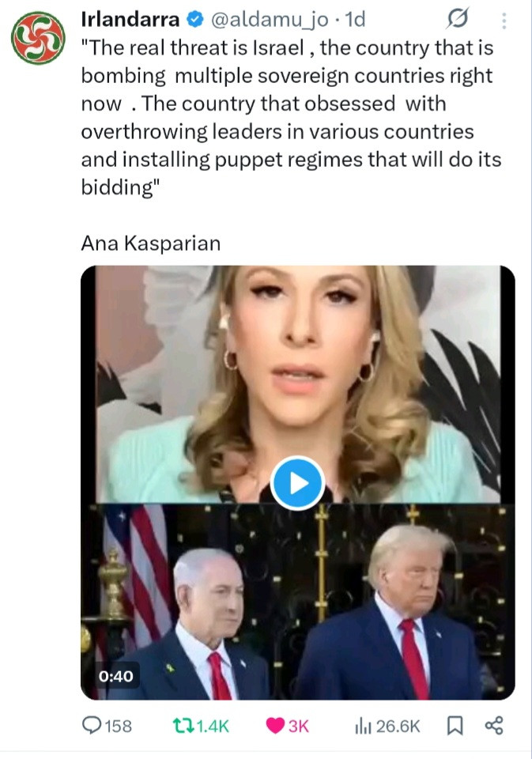The height and width of the screenshot is (759, 532).
Task: Click the Ana Kasparian caption text
Action: 150,243
